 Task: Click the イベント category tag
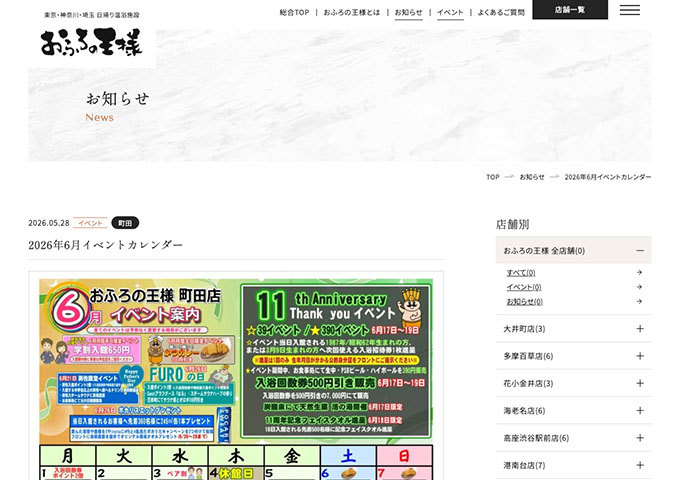[90, 223]
